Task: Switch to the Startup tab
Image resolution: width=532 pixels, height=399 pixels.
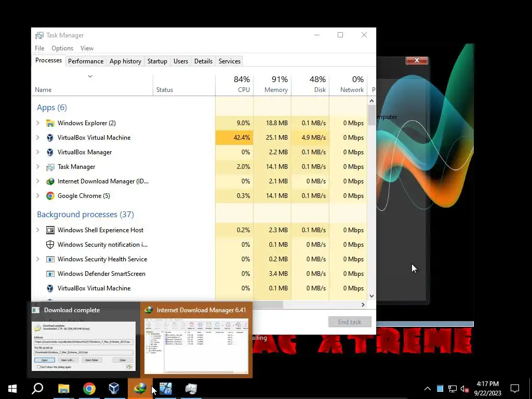Action: (x=157, y=61)
